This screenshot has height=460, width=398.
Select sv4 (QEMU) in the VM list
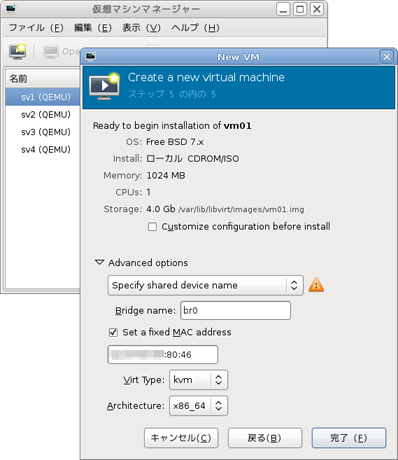click(x=43, y=150)
